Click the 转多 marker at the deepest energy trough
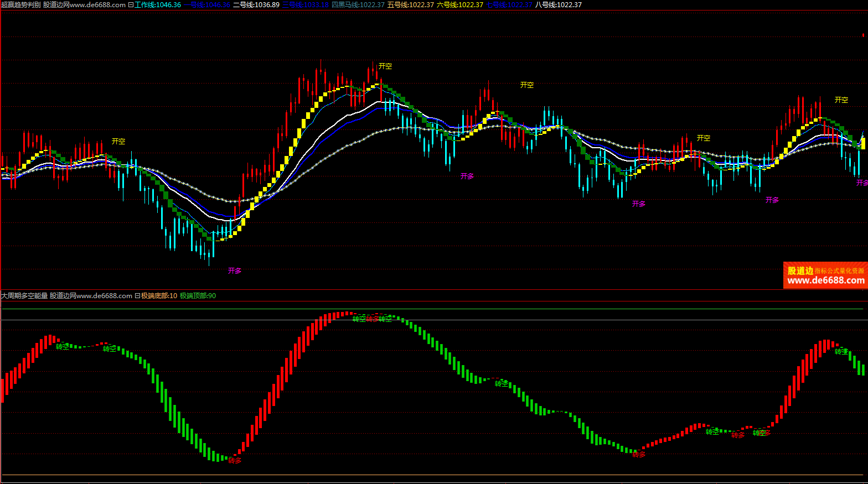Viewport: 868px width, 484px height. click(x=235, y=460)
